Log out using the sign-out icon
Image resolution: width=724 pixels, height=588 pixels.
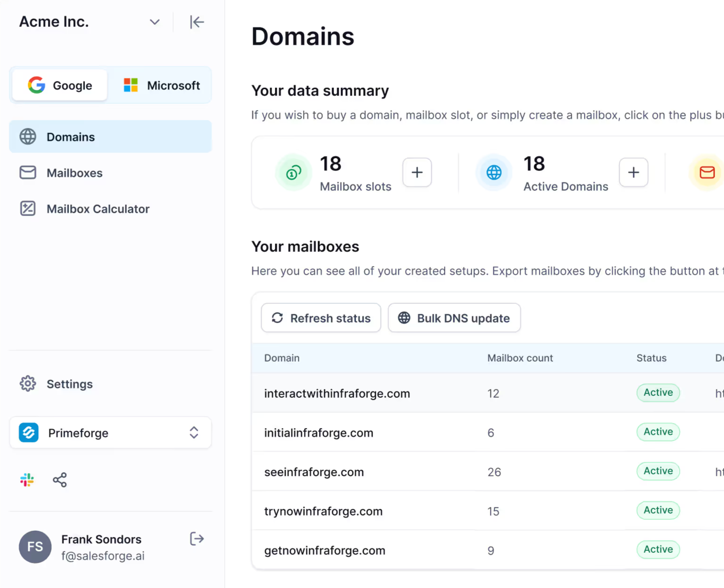point(197,539)
